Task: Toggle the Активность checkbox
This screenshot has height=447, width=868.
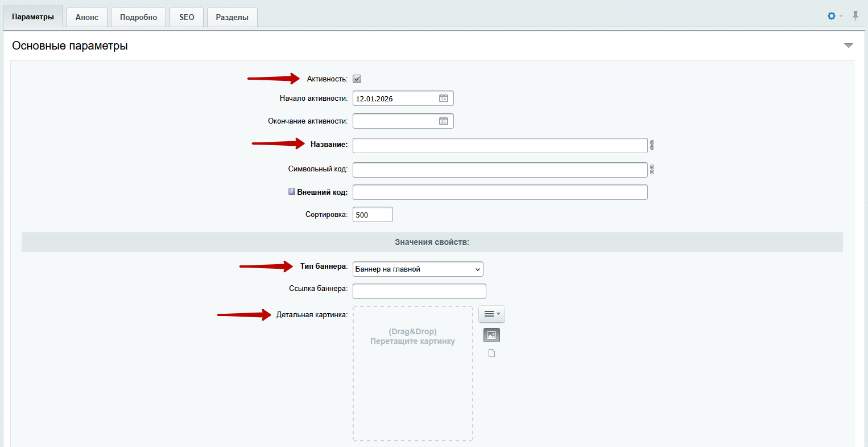Action: (357, 79)
